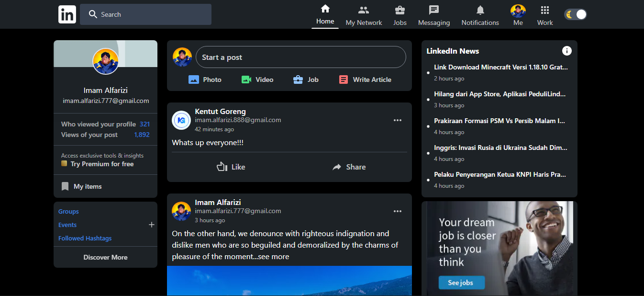
Task: Click the See jobs button
Action: click(x=461, y=283)
